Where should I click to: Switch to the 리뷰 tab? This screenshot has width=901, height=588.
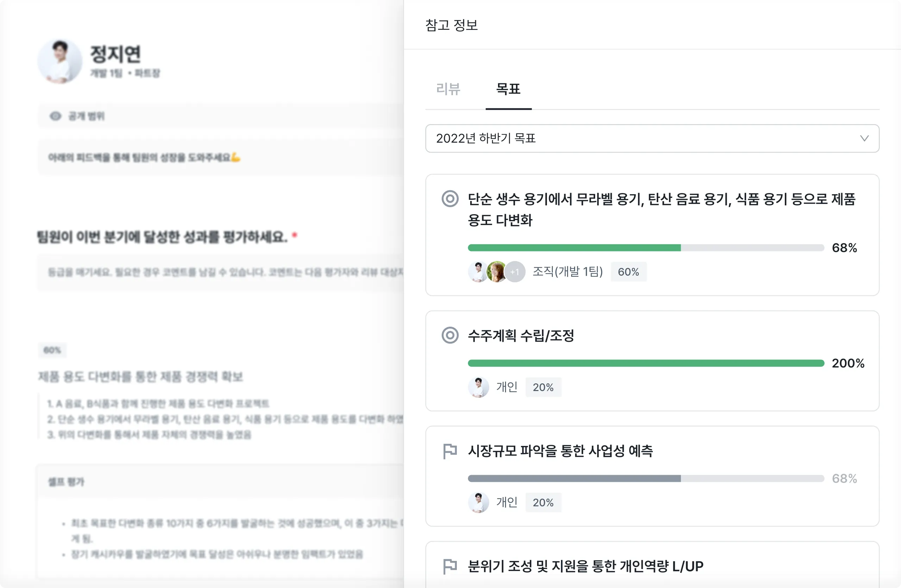point(448,89)
